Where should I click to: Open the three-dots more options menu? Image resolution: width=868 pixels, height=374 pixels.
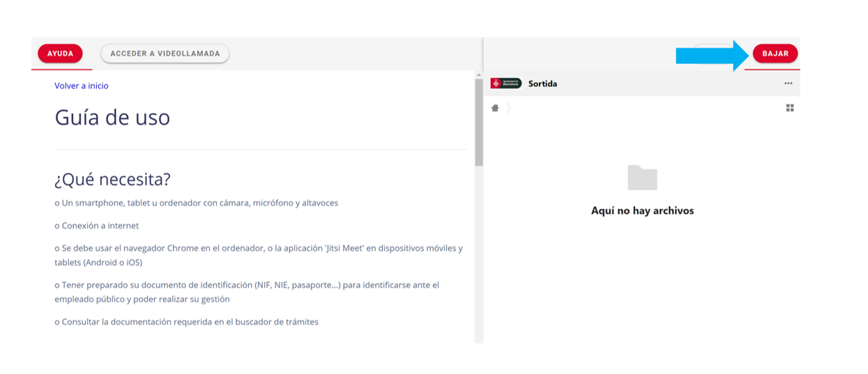[788, 84]
